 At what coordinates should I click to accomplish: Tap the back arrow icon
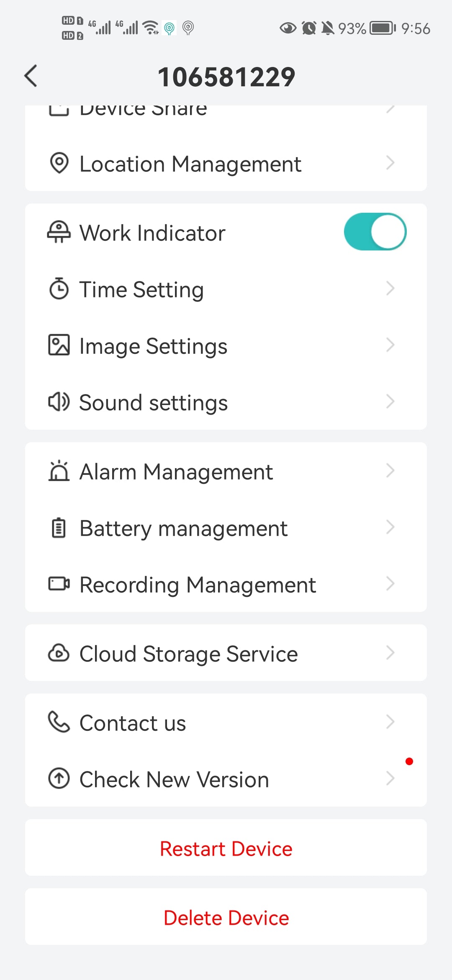31,76
